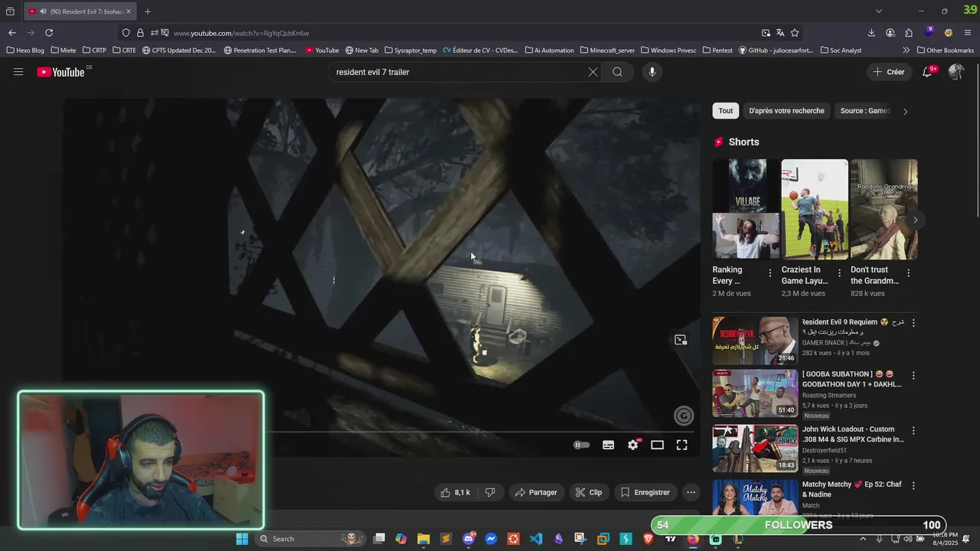Viewport: 980px width, 551px height.
Task: Open options for Don't trust the Grandm short
Action: 909,273
